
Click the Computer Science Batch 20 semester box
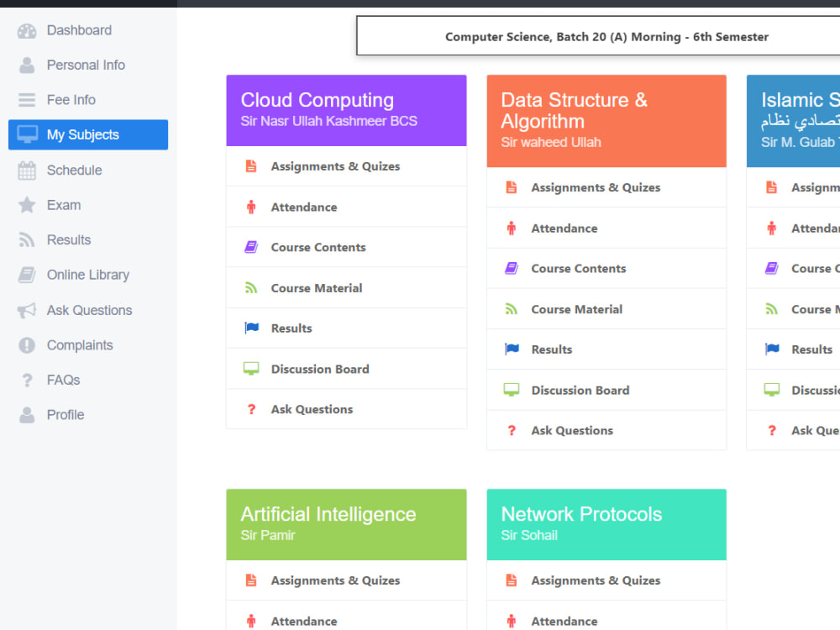(x=598, y=36)
